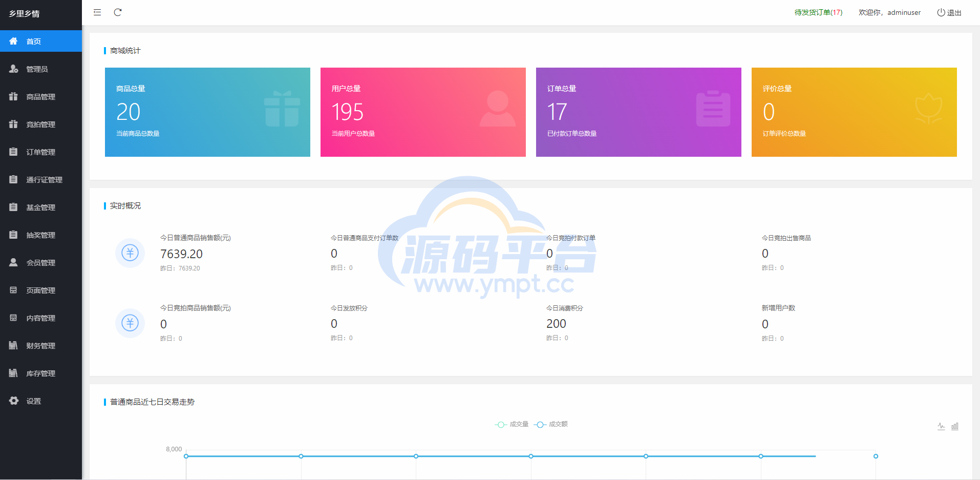Click the 商品总量 value 20

(x=128, y=112)
